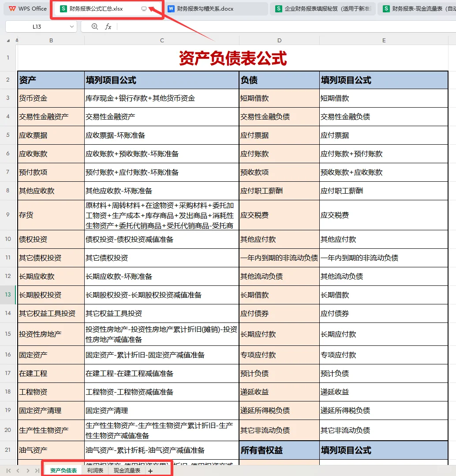Select row 9 header
The image size is (456, 476).
[8, 215]
